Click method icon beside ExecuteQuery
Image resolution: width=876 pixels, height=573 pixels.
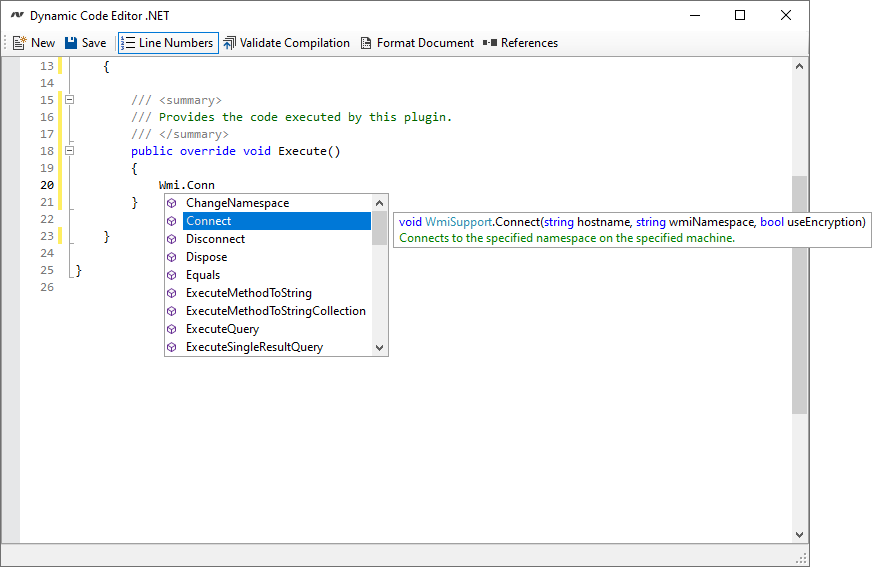point(172,330)
